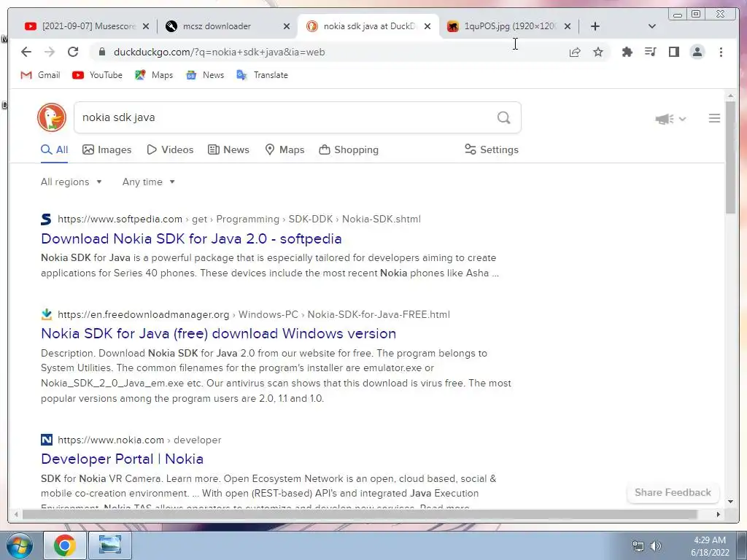Close the Musescore YouTube tab

pyautogui.click(x=146, y=26)
